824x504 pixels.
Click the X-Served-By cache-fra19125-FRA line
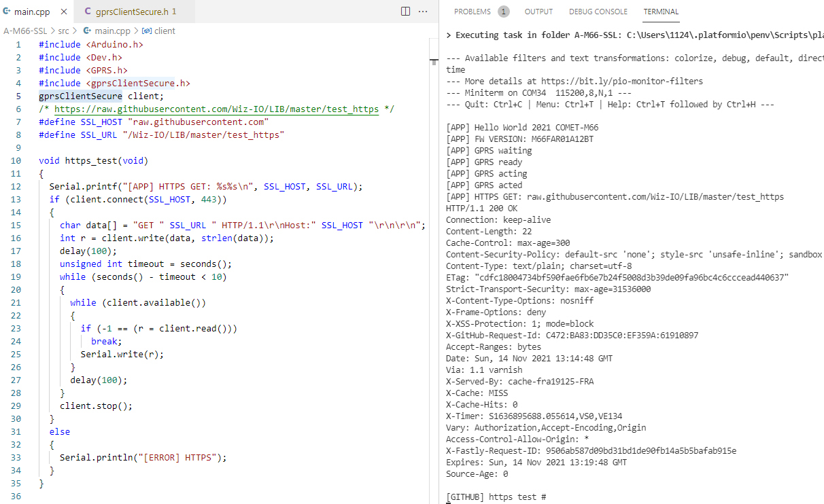(519, 382)
